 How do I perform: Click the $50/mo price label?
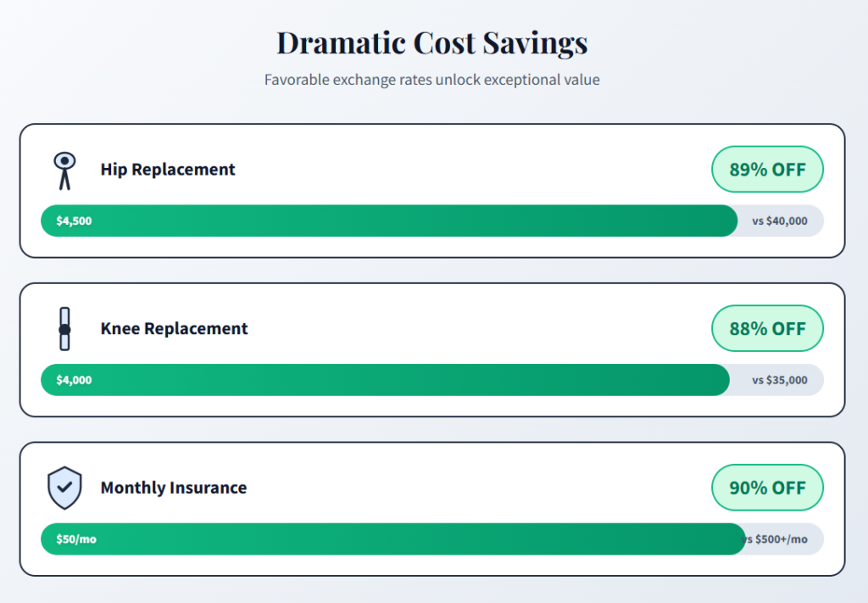click(76, 539)
